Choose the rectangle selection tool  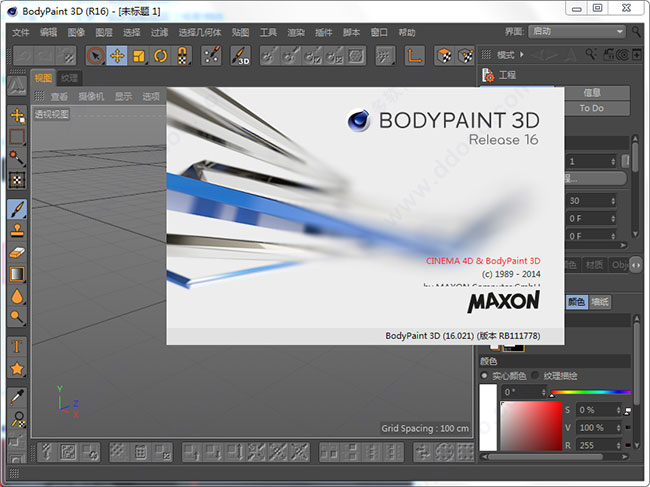(x=17, y=137)
